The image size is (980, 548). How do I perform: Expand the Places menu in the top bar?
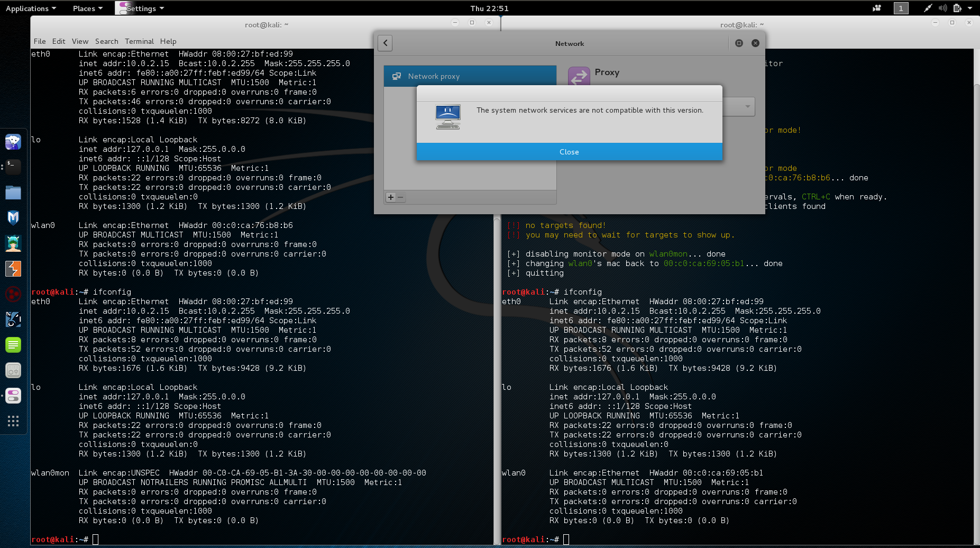click(87, 8)
